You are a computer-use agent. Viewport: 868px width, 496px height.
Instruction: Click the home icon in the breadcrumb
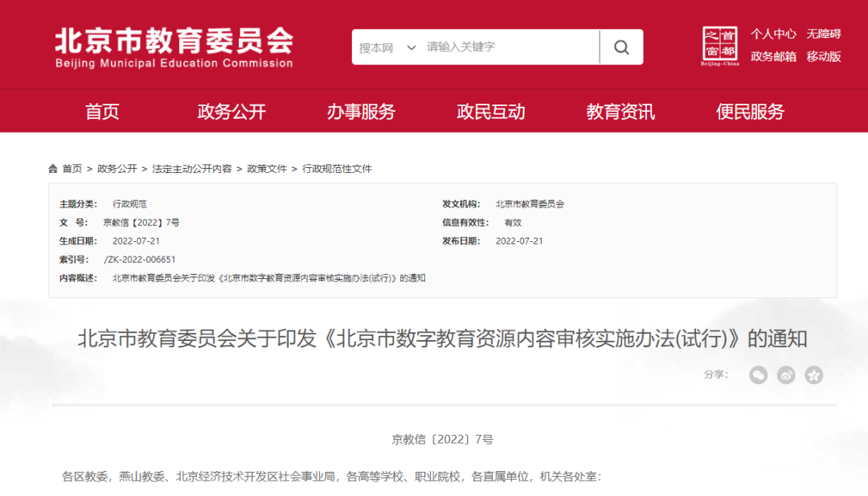coord(54,169)
